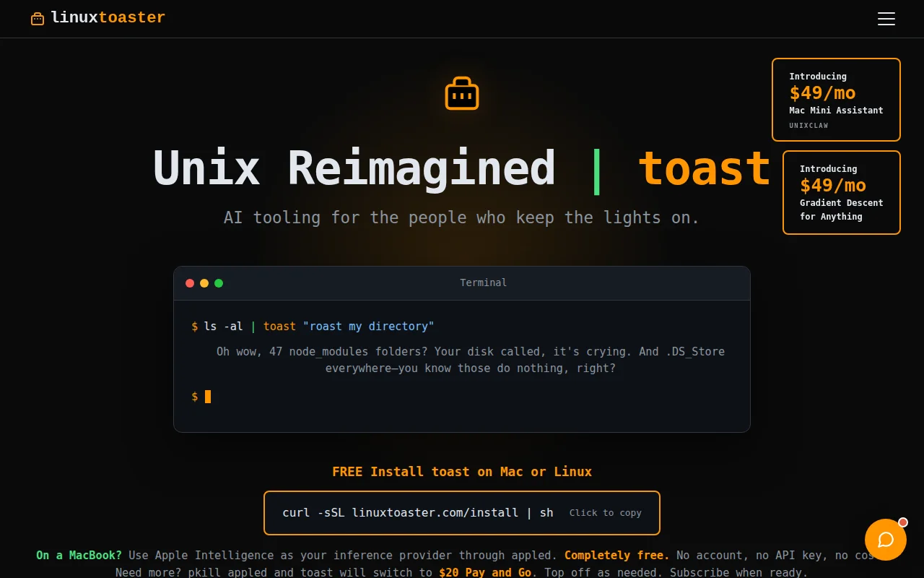Image resolution: width=924 pixels, height=578 pixels.
Task: Click the 'AI tooling for the people' tagline
Action: (461, 217)
